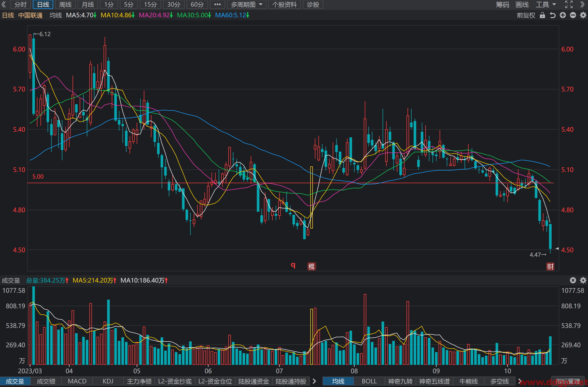Click the red q marker on chart
The image size is (588, 387).
[293, 265]
